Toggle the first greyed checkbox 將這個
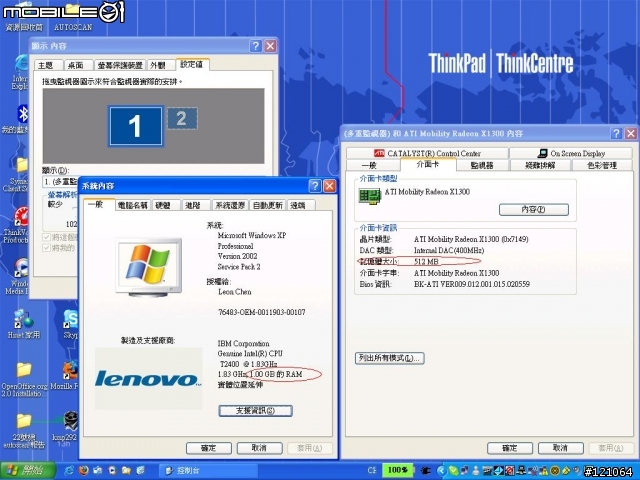 point(46,237)
